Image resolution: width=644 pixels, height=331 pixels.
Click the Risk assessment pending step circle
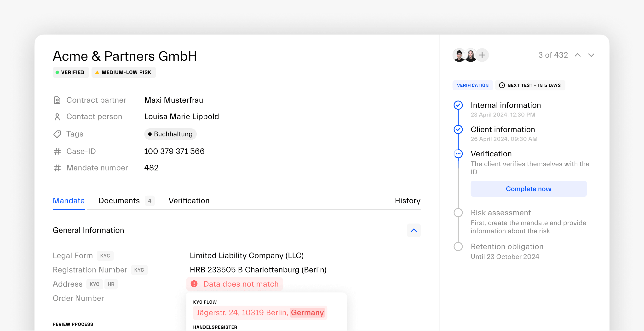pos(458,213)
